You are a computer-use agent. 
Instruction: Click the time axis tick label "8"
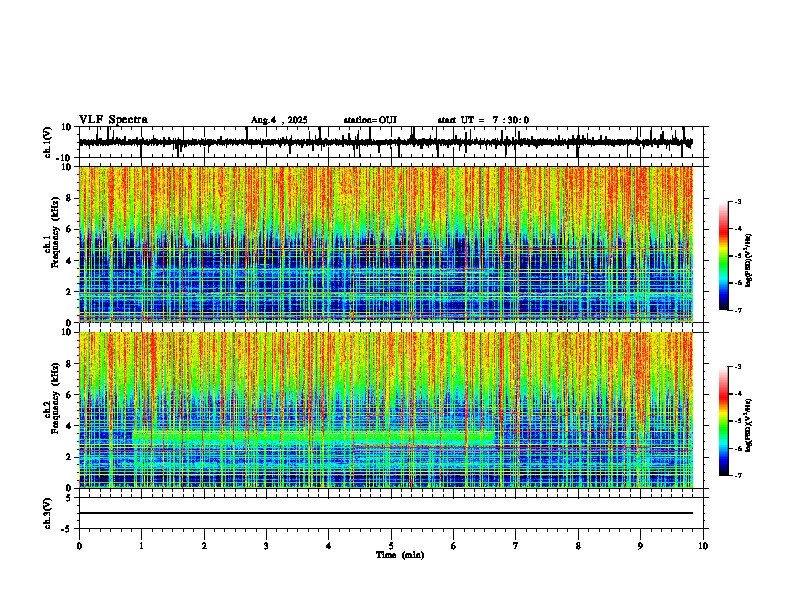578,546
